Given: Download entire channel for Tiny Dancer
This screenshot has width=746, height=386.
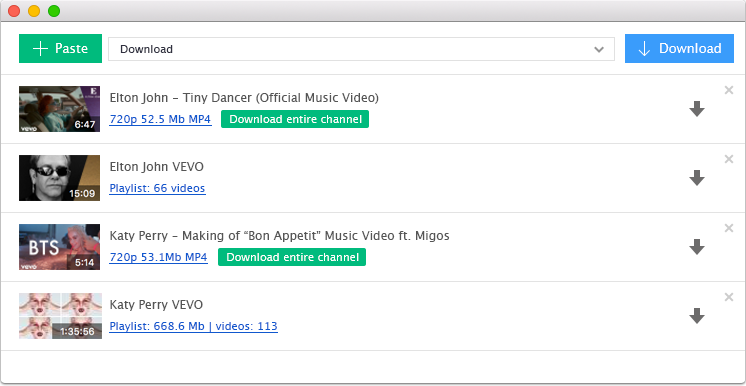Looking at the screenshot, I should [295, 119].
